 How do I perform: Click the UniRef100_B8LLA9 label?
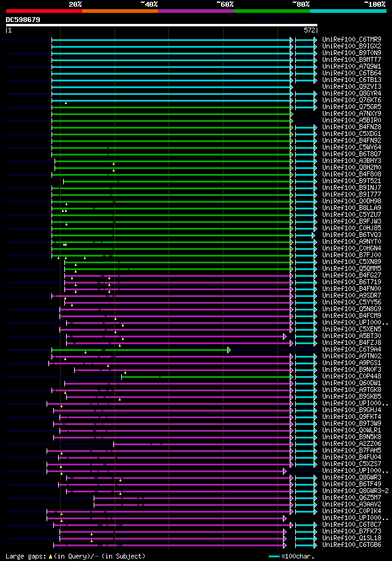pyautogui.click(x=352, y=208)
